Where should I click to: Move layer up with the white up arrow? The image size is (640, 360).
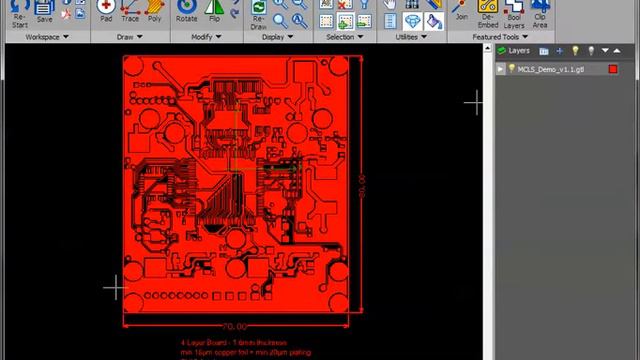click(x=617, y=51)
